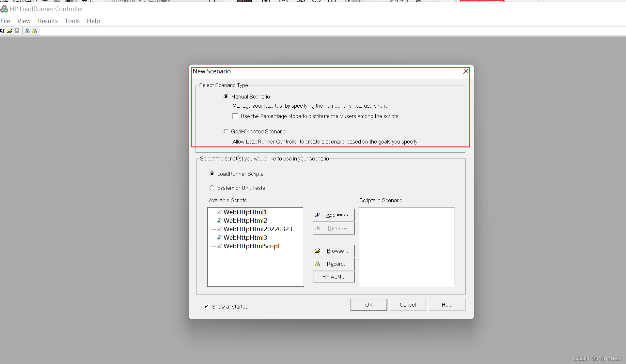626x364 pixels.
Task: Enable Percentage Mode checkbox for Vusers
Action: (x=235, y=116)
